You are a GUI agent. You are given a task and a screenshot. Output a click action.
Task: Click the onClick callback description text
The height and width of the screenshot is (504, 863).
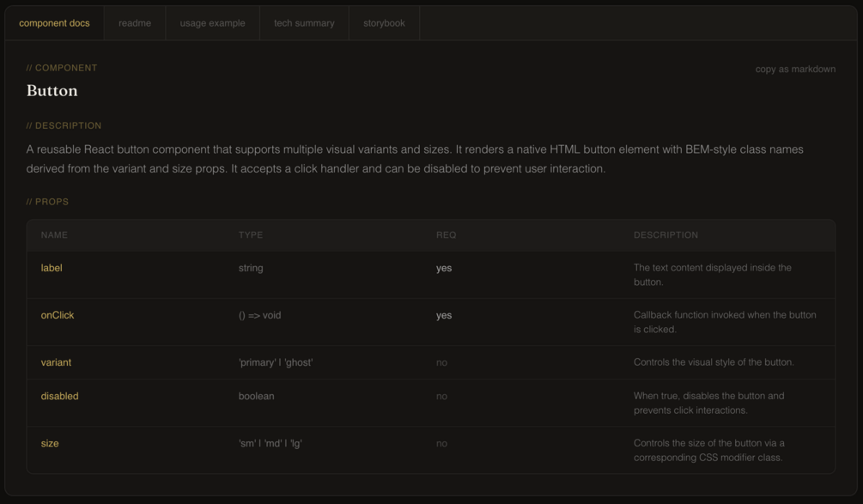point(725,322)
